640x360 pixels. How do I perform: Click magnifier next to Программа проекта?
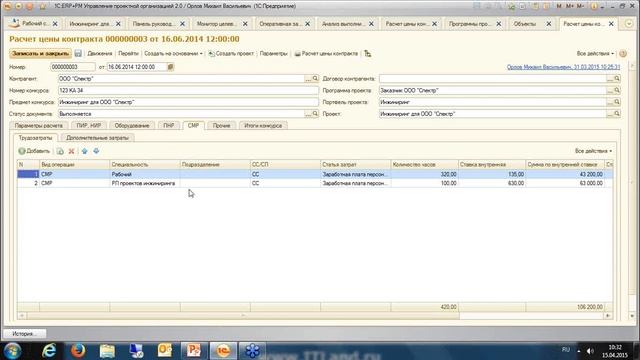click(x=617, y=90)
